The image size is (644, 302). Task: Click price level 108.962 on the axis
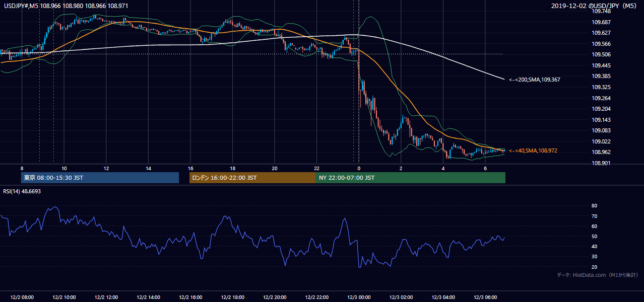click(x=601, y=152)
